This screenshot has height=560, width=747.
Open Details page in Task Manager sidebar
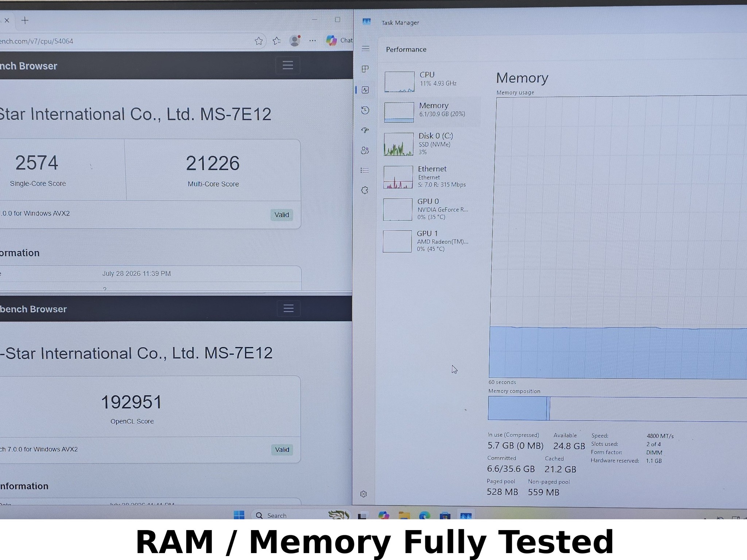pyautogui.click(x=364, y=170)
